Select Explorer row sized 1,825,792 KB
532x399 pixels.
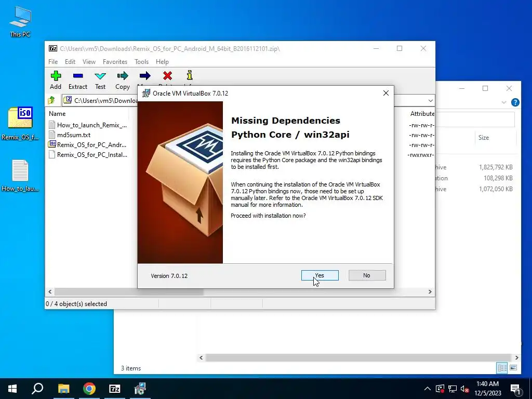476,167
